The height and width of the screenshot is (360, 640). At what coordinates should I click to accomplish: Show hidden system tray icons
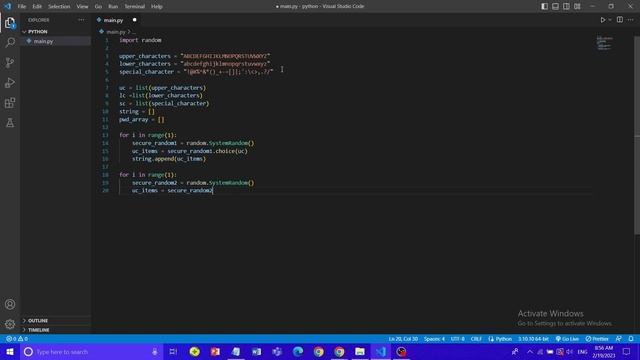coord(530,352)
